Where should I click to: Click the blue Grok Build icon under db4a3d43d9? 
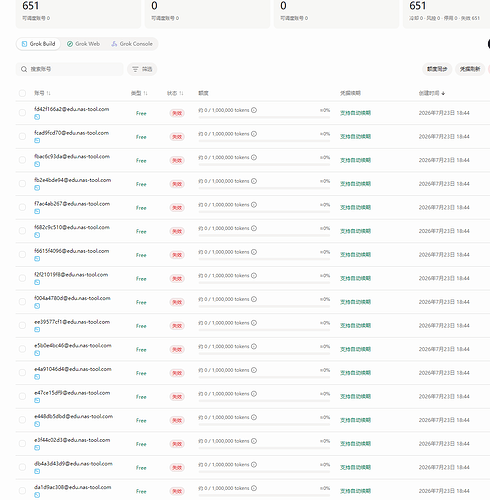37,472
